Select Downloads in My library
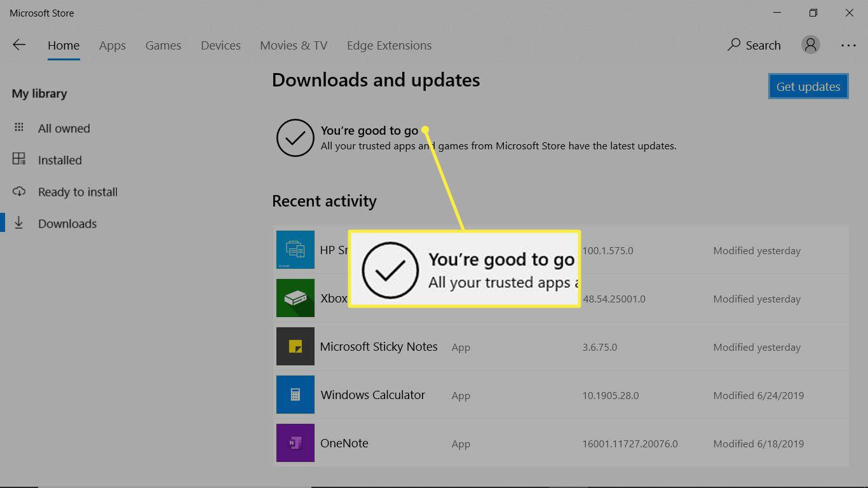 tap(67, 224)
